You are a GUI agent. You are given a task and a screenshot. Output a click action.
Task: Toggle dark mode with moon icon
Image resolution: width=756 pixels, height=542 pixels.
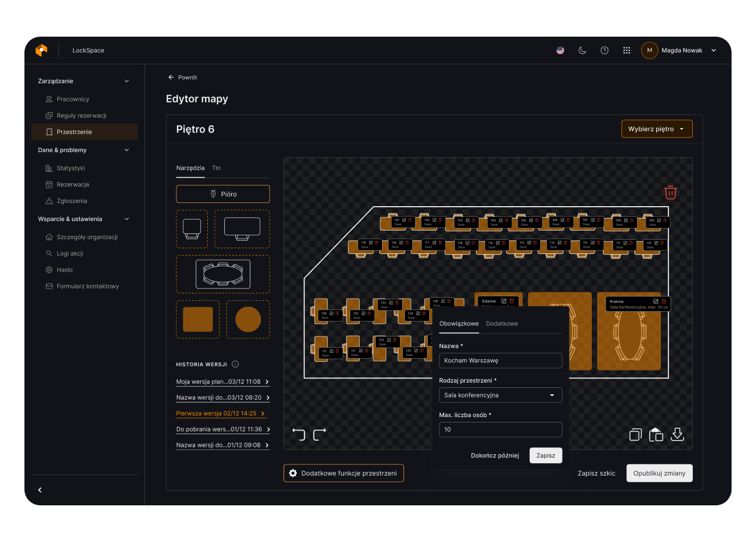pos(582,50)
